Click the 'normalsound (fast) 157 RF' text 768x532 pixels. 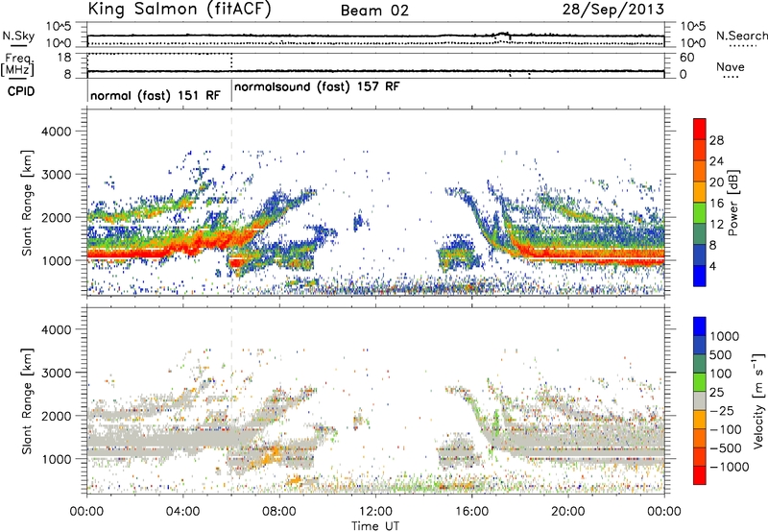(317, 86)
